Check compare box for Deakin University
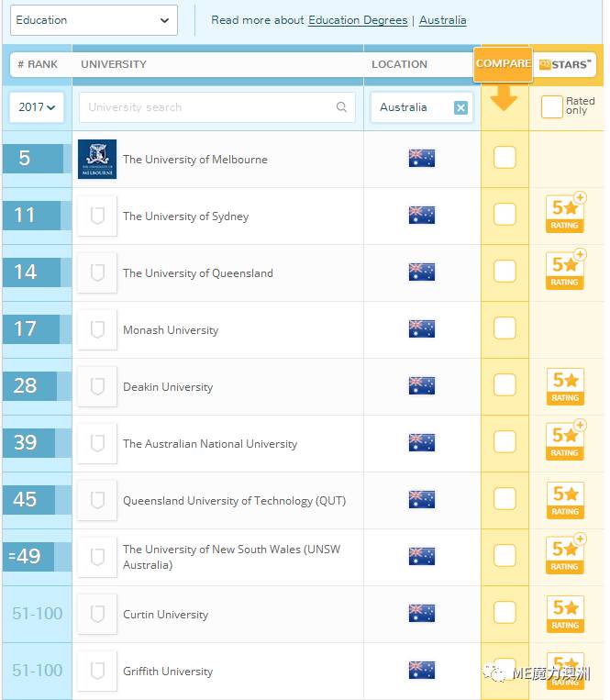Viewport: 610px width, 700px height. pos(505,384)
